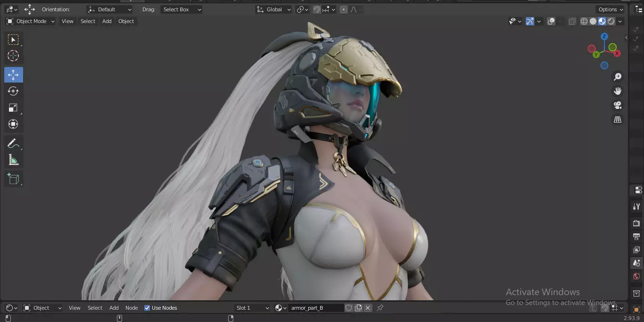Toggle camera view icon

click(x=618, y=105)
